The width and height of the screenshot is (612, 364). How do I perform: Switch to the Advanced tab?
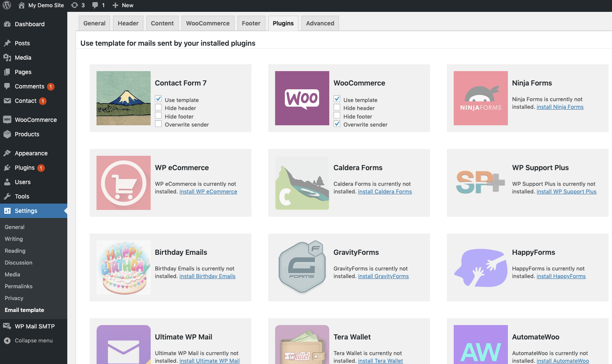pos(320,23)
